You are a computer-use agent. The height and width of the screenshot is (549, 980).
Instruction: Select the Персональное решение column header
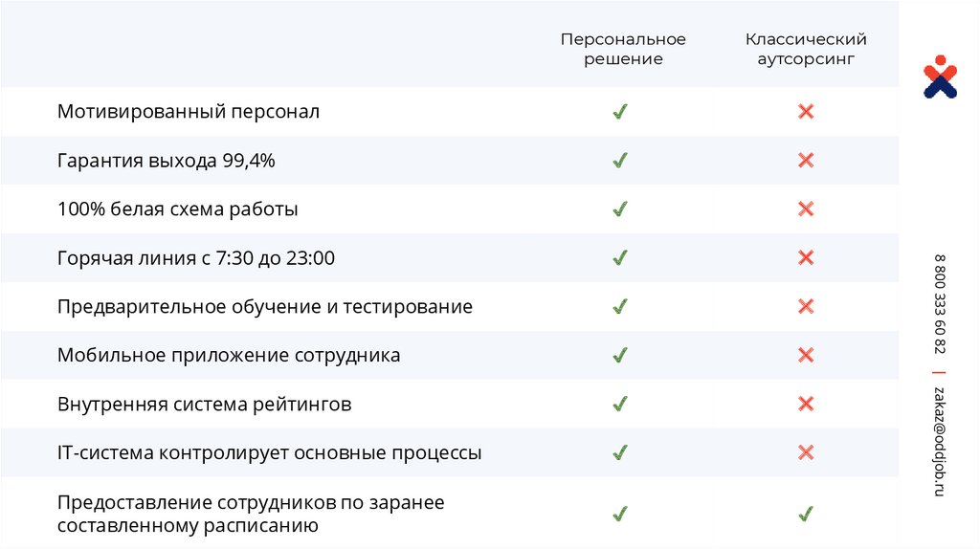pyautogui.click(x=623, y=49)
